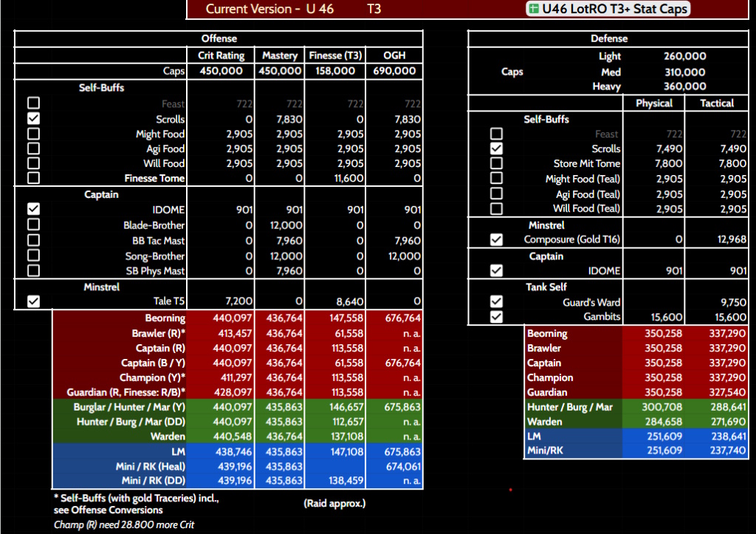Turn off Composure (Gold T16) checkbox

[x=496, y=239]
